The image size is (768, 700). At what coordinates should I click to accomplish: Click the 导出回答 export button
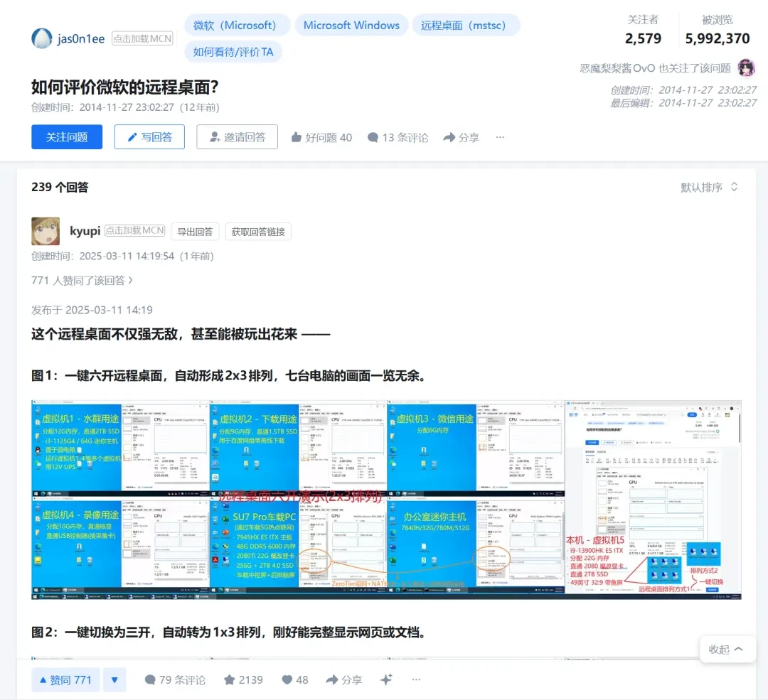(195, 232)
